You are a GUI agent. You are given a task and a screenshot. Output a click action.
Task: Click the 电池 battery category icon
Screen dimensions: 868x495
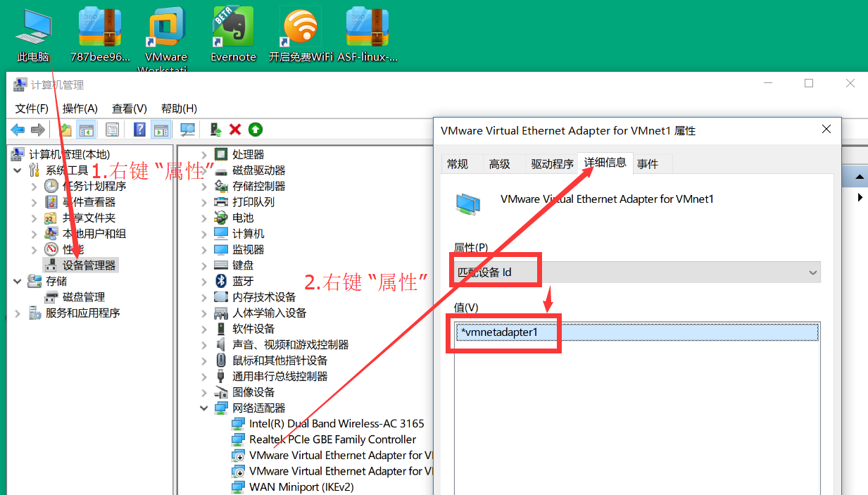pos(221,218)
